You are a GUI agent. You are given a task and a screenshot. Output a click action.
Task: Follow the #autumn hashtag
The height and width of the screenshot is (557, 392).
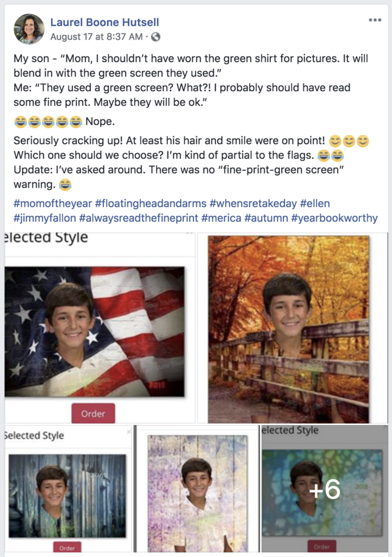click(x=266, y=218)
